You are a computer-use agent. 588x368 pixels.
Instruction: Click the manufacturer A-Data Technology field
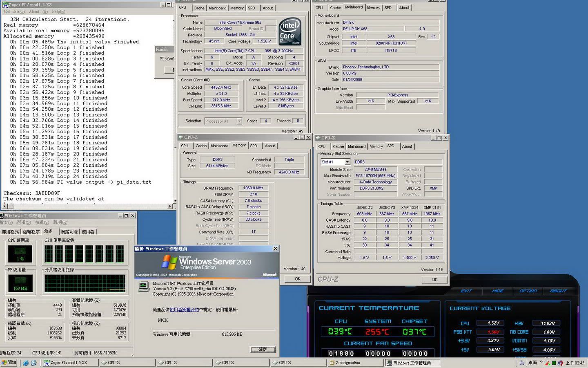click(x=375, y=182)
